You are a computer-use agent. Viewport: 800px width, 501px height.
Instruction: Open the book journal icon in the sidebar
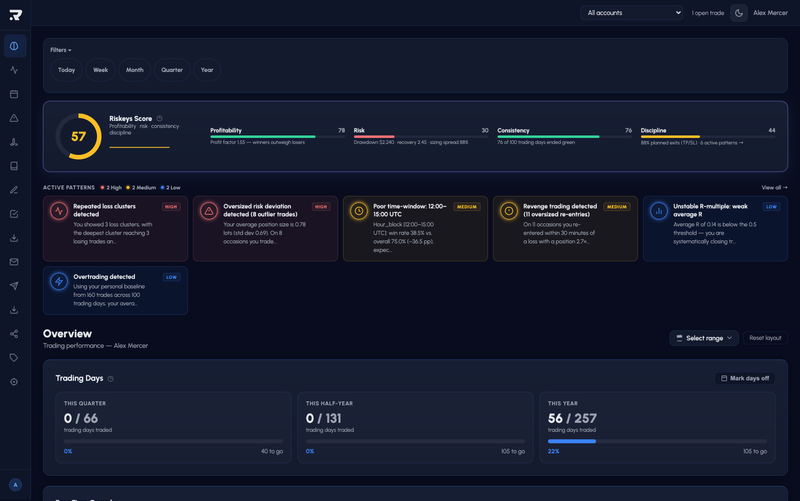click(x=14, y=166)
